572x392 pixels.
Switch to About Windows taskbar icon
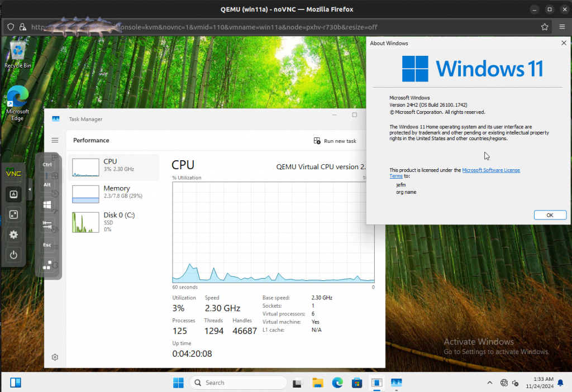pos(377,383)
